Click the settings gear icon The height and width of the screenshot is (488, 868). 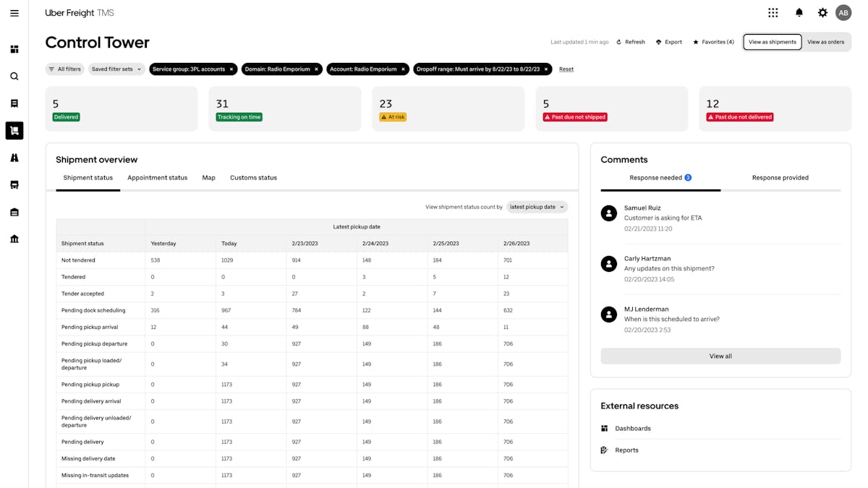822,12
